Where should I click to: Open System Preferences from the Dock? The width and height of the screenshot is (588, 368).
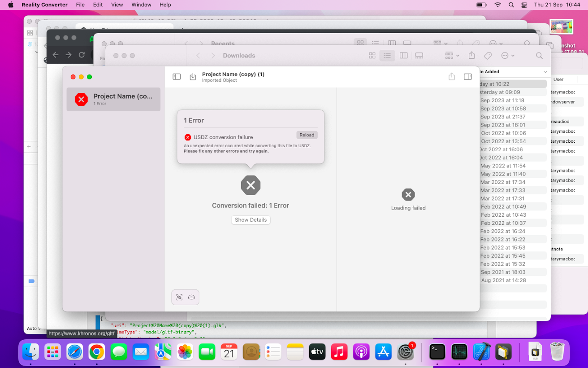(x=406, y=352)
